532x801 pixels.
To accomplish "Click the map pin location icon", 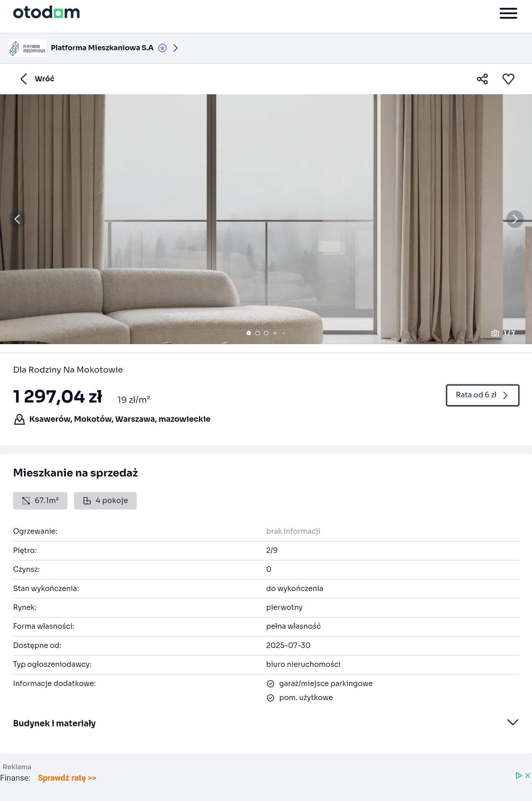I will [19, 419].
